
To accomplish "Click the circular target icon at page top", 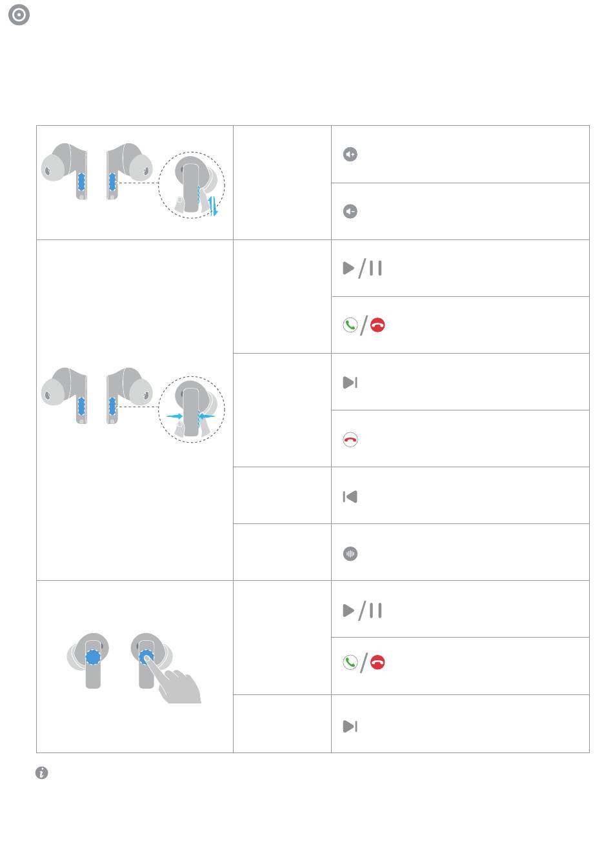I will click(x=19, y=15).
